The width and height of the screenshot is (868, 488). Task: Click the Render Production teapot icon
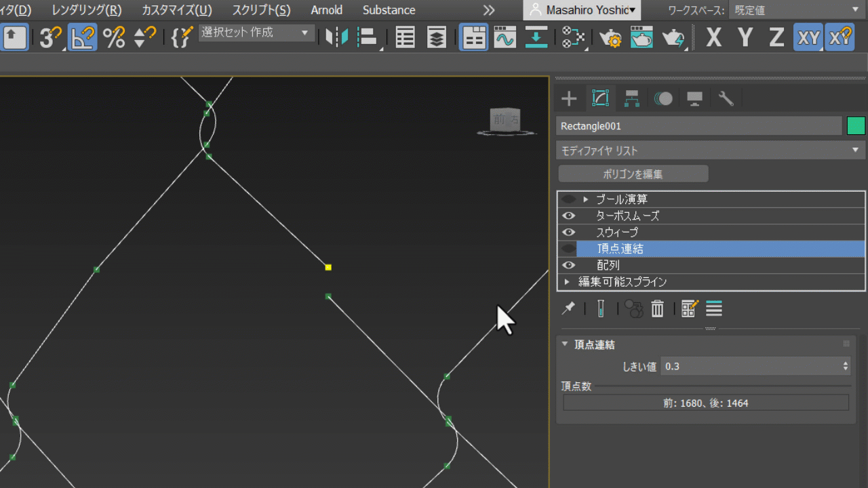point(673,37)
